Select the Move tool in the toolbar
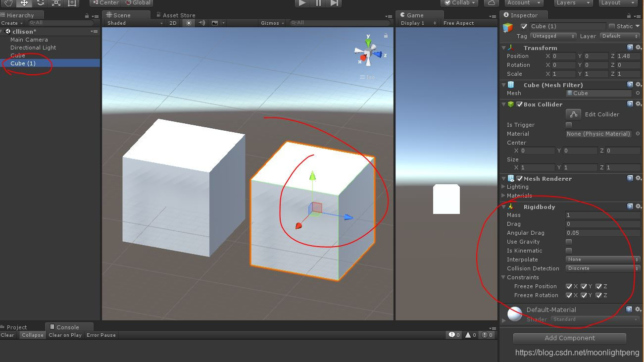Viewport: 644px width, 362px height. point(24,3)
